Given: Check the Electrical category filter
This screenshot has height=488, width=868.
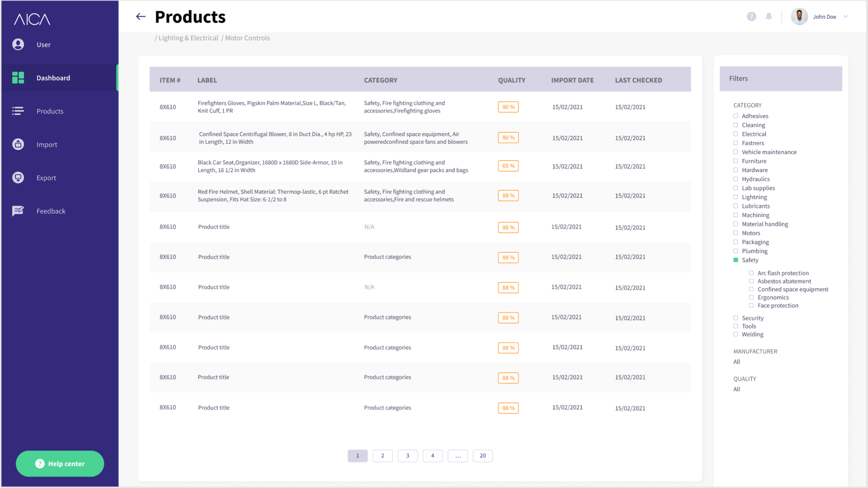Looking at the screenshot, I should click(736, 134).
